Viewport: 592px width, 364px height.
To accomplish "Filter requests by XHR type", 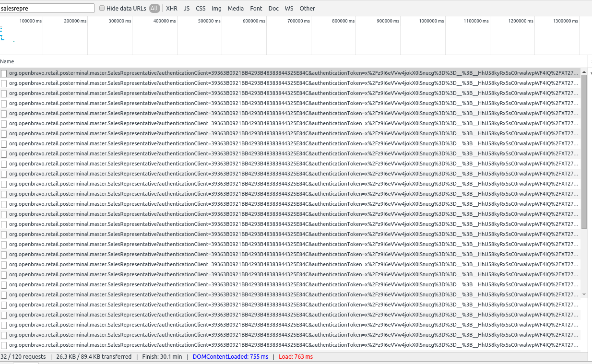I will (171, 9).
